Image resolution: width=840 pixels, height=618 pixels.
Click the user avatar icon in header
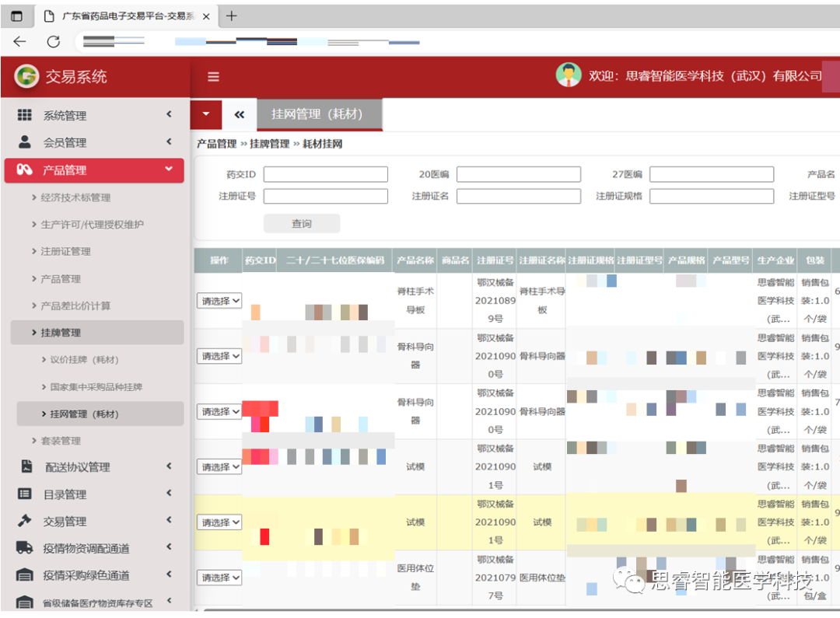pyautogui.click(x=569, y=75)
